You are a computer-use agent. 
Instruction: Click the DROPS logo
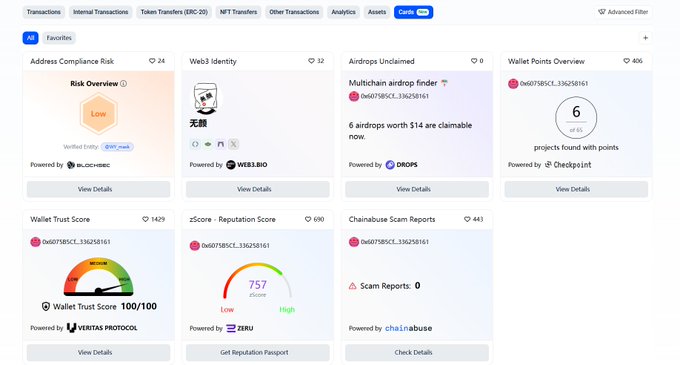coord(402,165)
